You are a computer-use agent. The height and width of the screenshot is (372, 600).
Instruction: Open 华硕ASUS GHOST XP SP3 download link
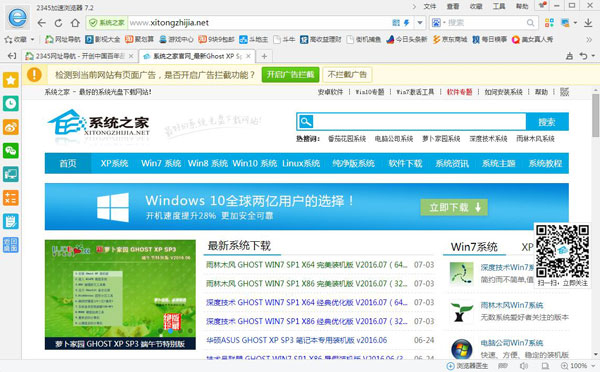pyautogui.click(x=297, y=340)
